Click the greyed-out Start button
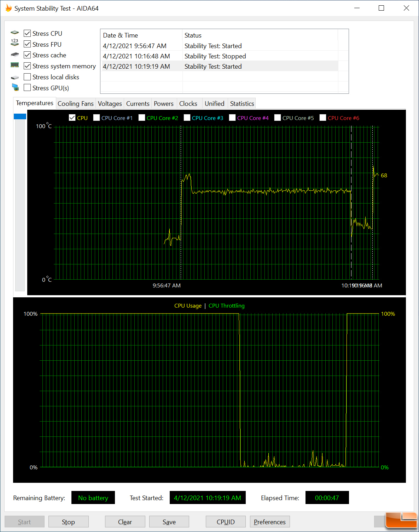419x532 pixels. pos(24,522)
